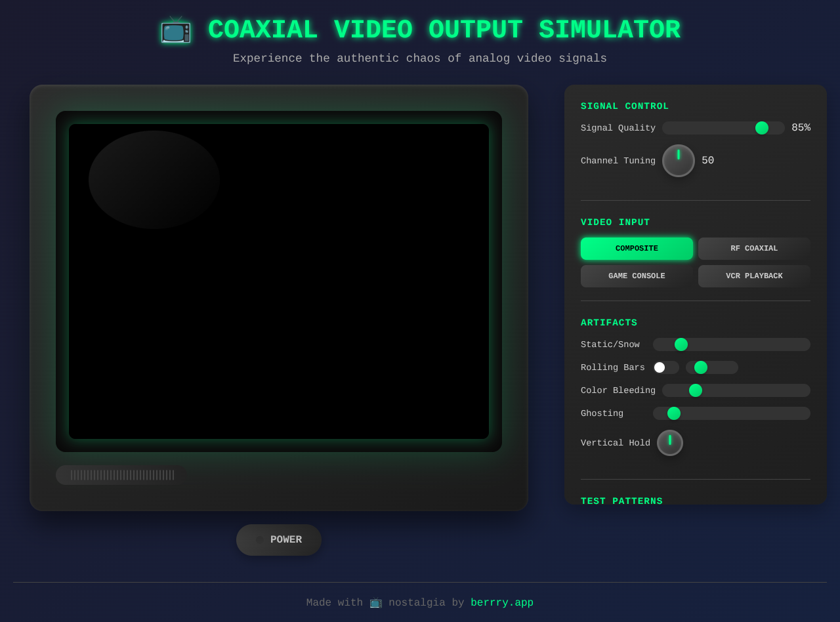Click the TV emoji in the footer
The height and width of the screenshot is (622, 840).
(x=375, y=602)
